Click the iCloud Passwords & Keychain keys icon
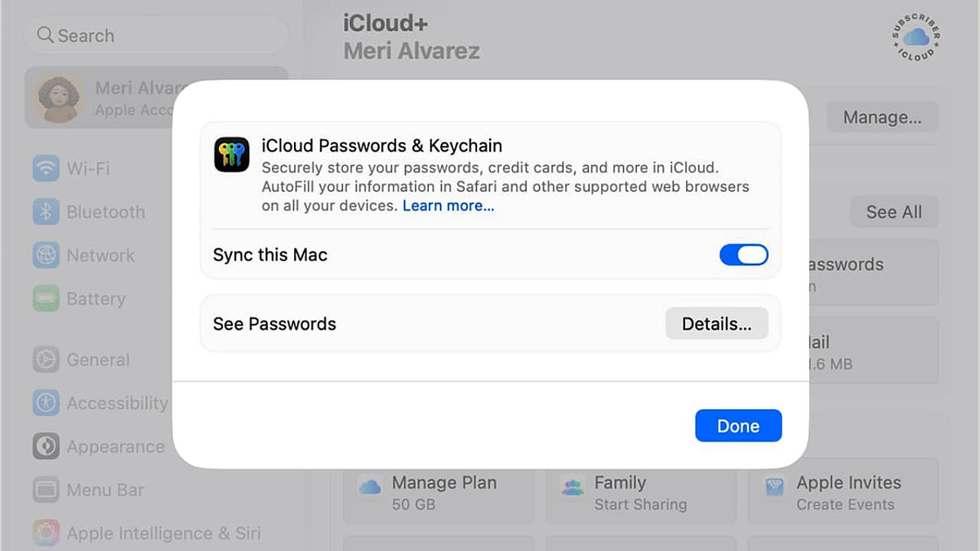Screen dimensions: 980x551 click(x=231, y=154)
